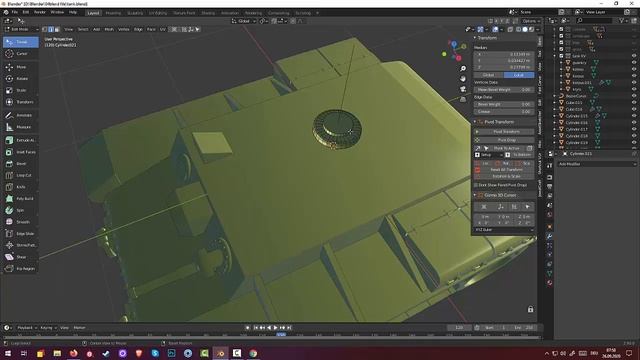Viewport: 640px width, 360px height.
Task: Adjust the Edge Data Bevel Weight slider
Action: coord(504,104)
